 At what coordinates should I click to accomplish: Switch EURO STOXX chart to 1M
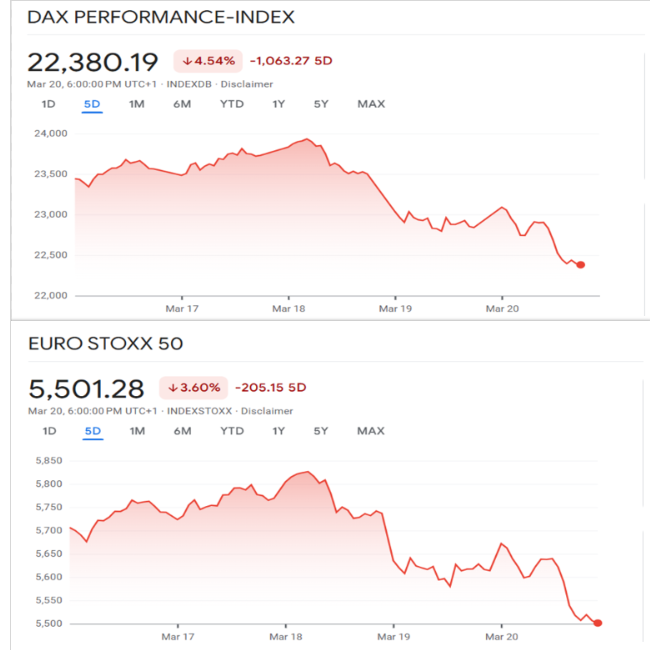click(x=137, y=431)
